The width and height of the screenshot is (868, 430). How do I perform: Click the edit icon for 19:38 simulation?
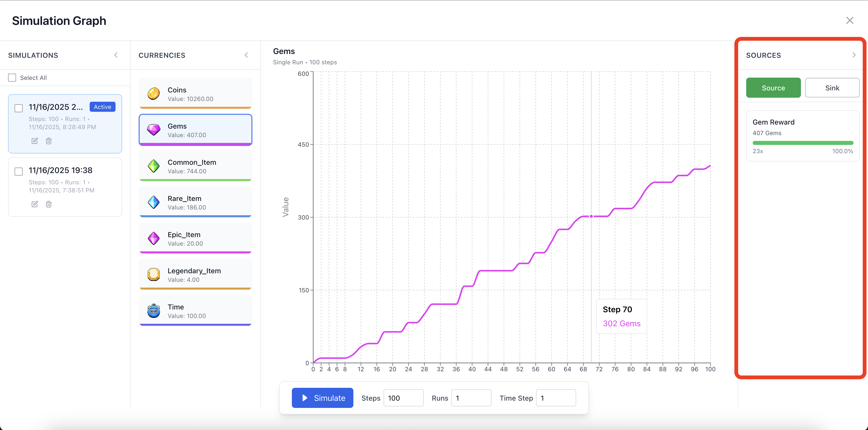coord(35,204)
